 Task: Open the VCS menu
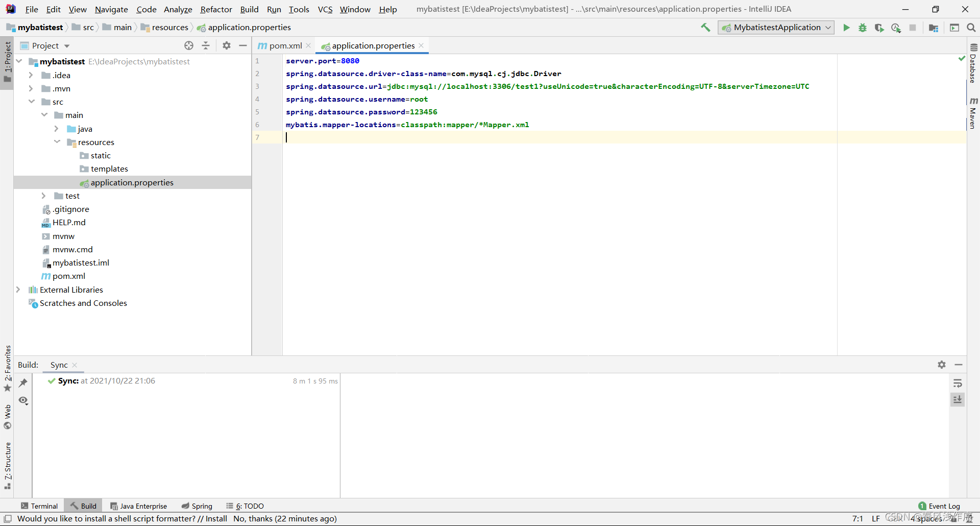325,9
